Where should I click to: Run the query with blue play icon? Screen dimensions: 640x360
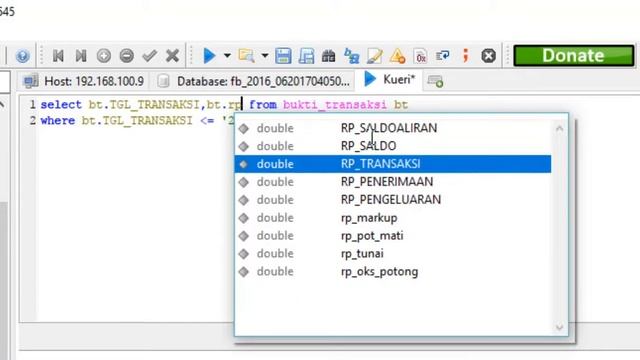[x=209, y=56]
